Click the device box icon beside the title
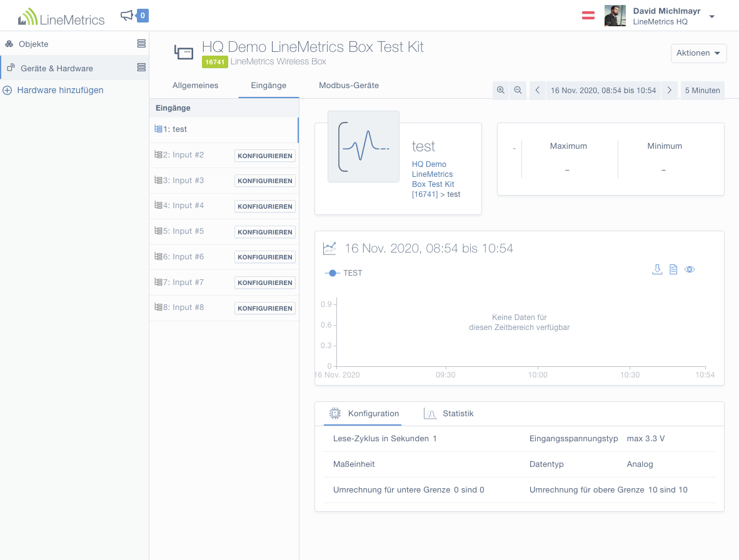739x560 pixels. 184,52
